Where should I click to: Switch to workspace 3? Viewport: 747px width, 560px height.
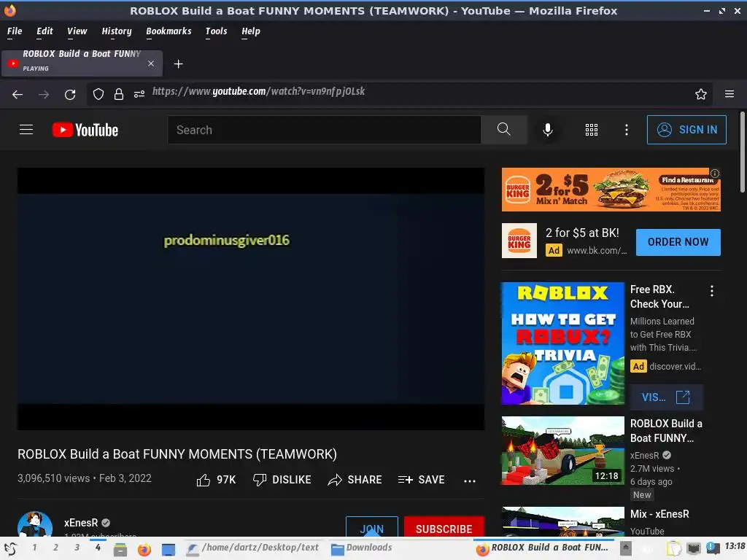[77, 548]
